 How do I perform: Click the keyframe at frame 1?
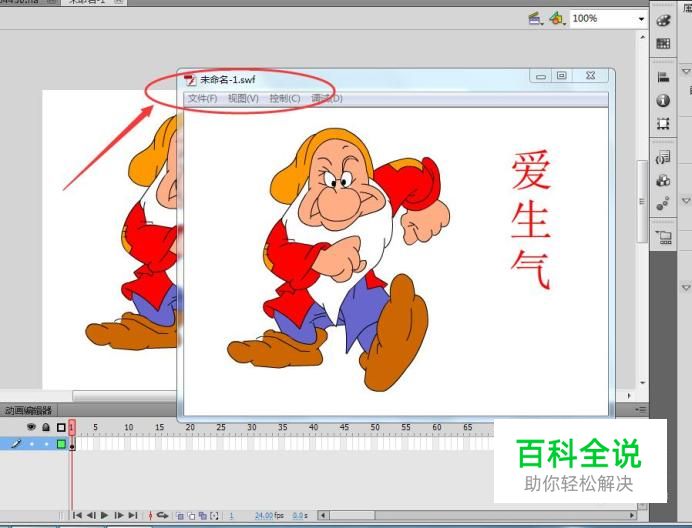tap(72, 444)
